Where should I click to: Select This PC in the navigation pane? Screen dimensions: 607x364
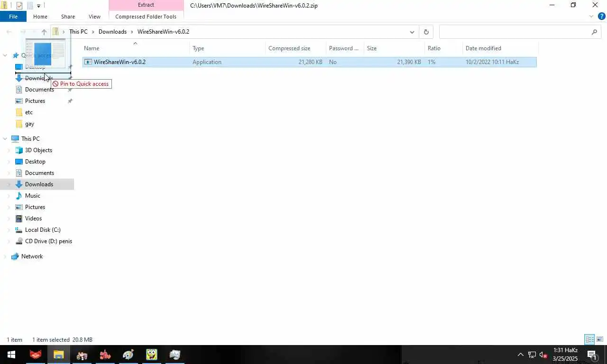click(30, 139)
